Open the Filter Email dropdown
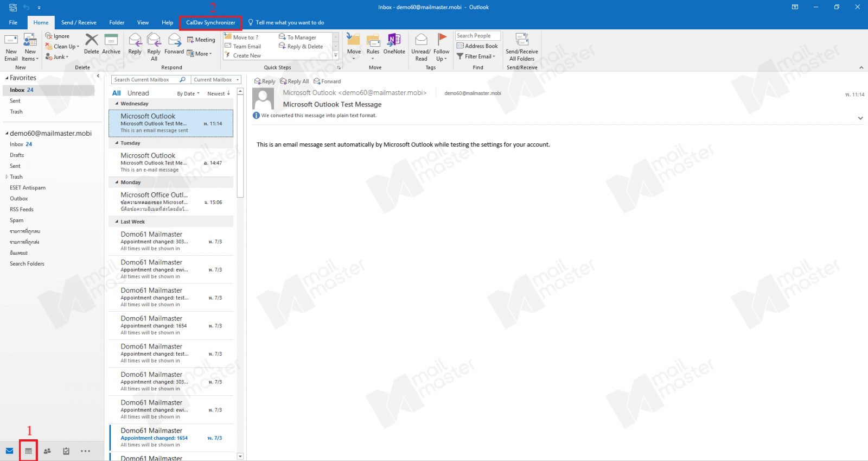Viewport: 868px width, 461px height. coord(476,56)
